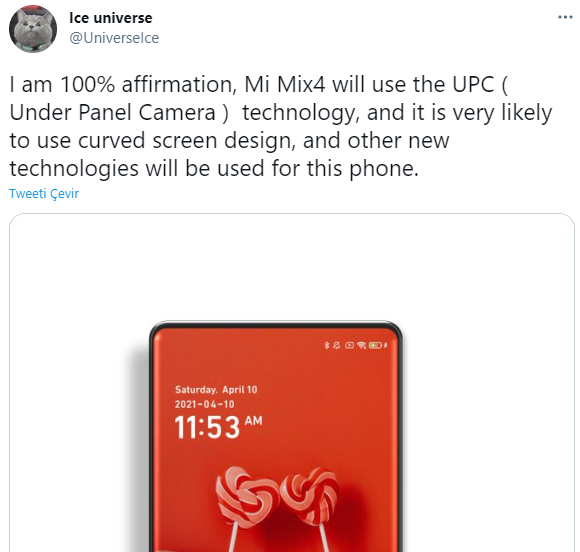
Task: Click the screen recorder icon in the status bar
Action: 349,345
